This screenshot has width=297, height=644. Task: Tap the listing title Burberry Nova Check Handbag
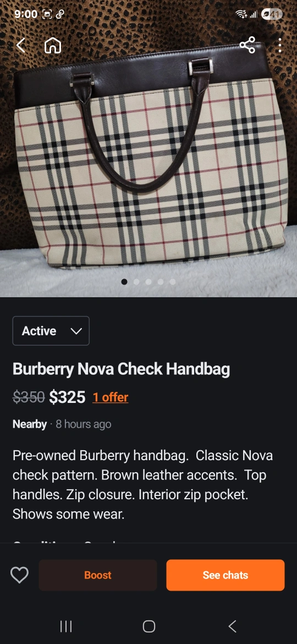[x=121, y=369]
